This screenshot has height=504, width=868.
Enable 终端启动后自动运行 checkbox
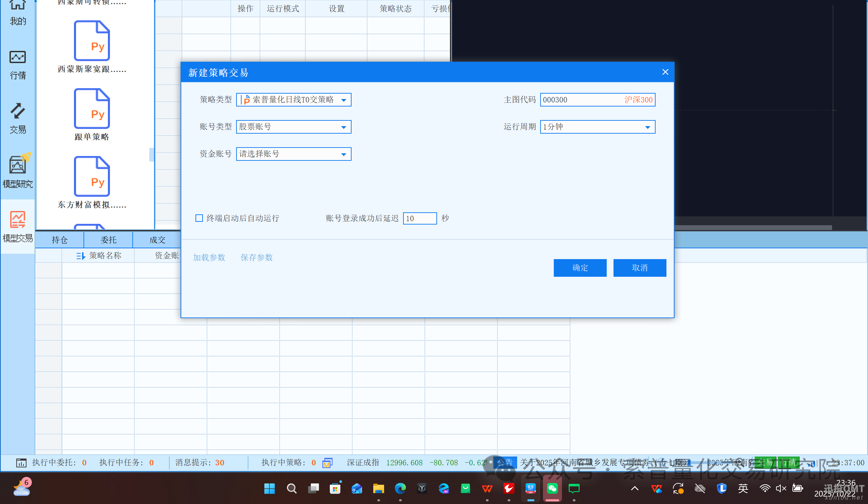point(199,218)
